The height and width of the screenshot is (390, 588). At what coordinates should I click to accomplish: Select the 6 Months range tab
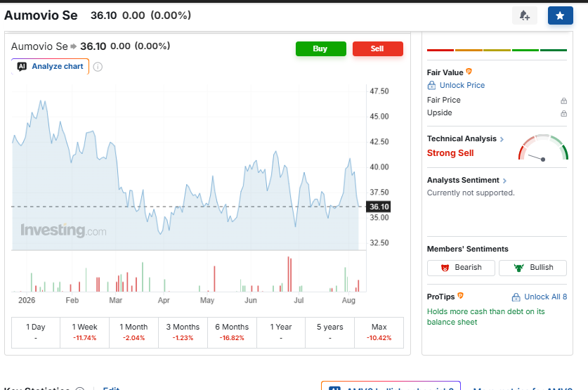pos(232,332)
